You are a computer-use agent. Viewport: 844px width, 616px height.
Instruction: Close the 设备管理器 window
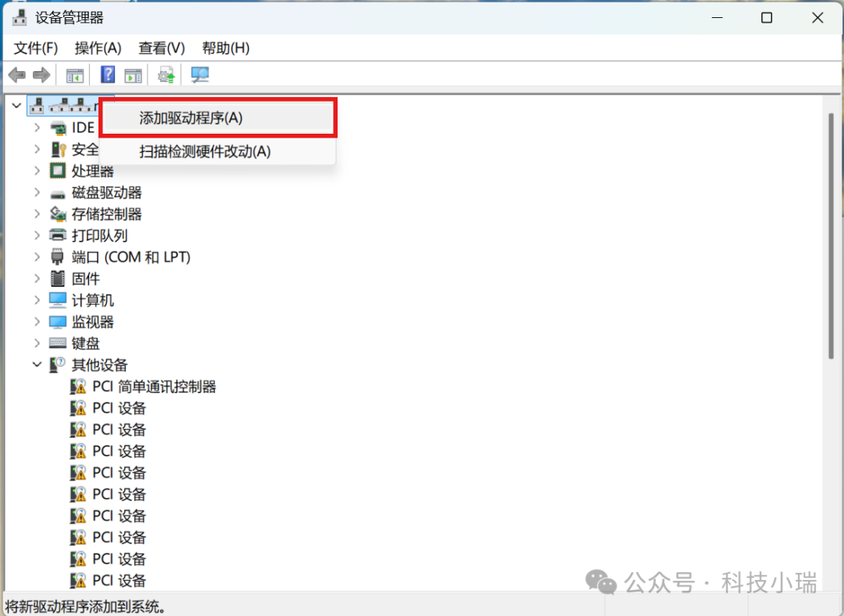(x=817, y=18)
